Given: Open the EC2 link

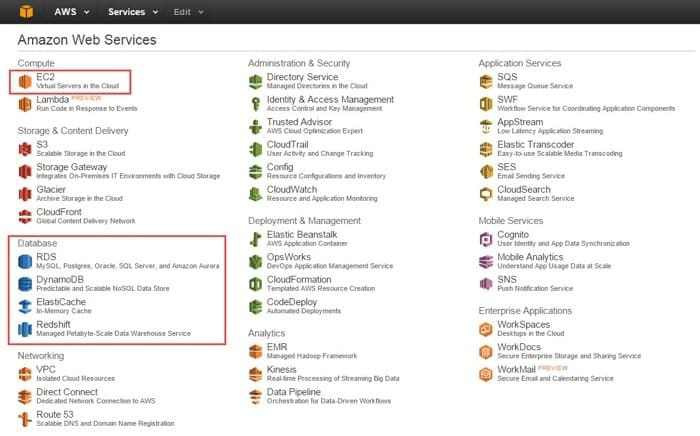Looking at the screenshot, I should (x=45, y=77).
